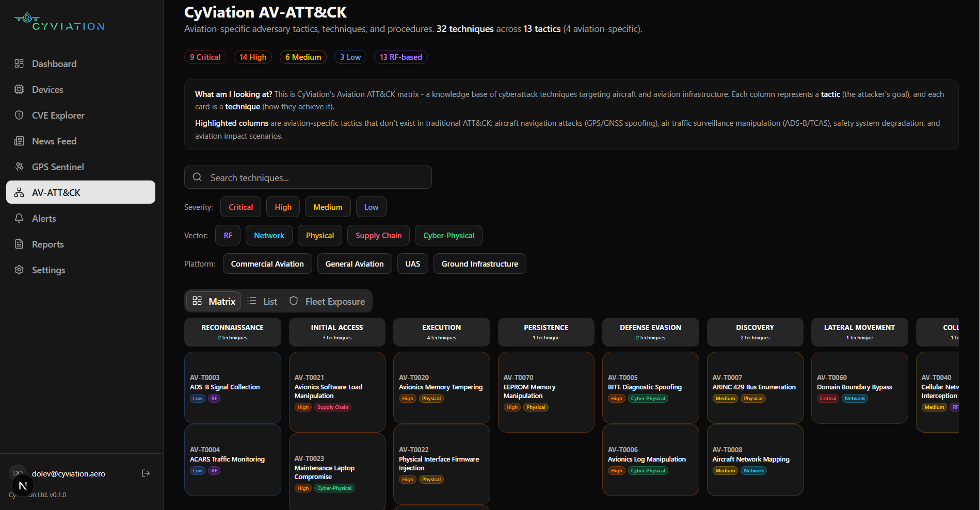Click the Settings gear icon
This screenshot has height=510, width=980.
pyautogui.click(x=19, y=270)
